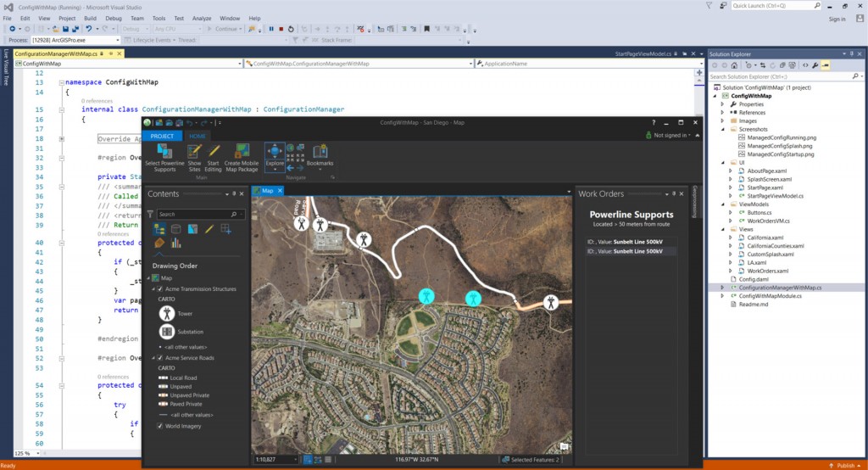
Task: Toggle preview-selected-items button in Solution Explorer toolbar
Action: click(x=826, y=65)
